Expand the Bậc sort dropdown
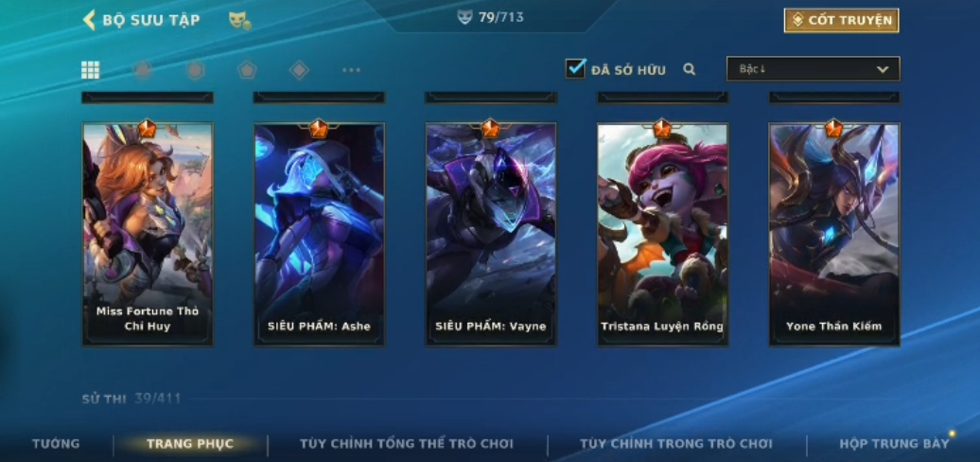This screenshot has width=980, height=462. tap(814, 69)
